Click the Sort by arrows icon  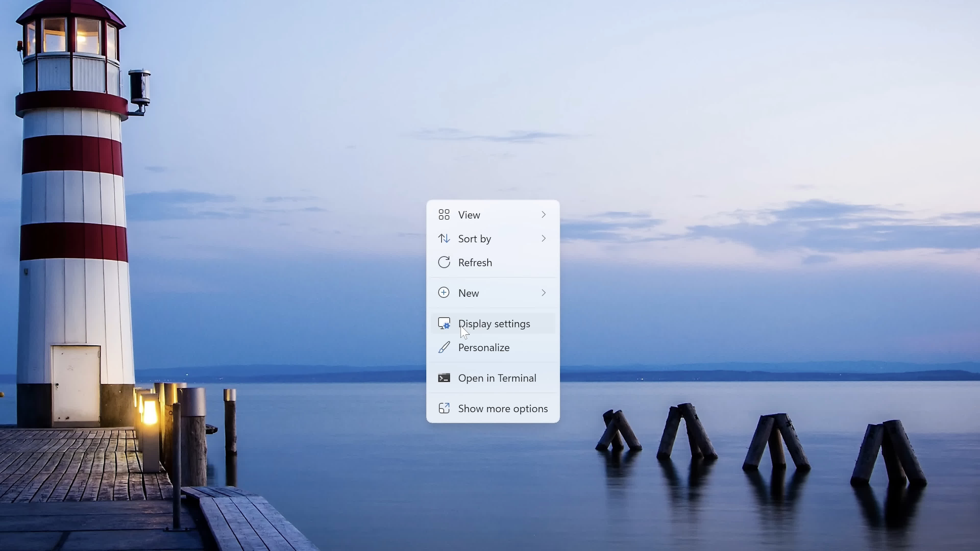(444, 239)
